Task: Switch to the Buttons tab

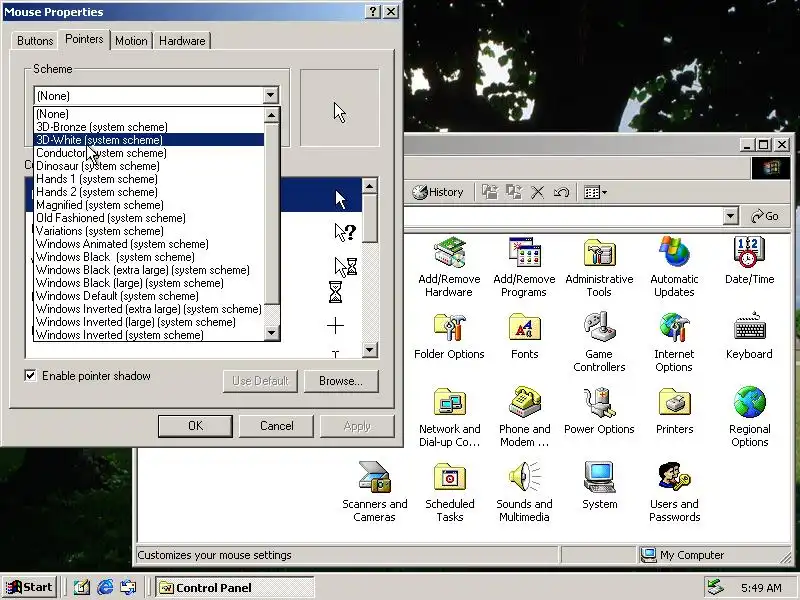Action: [35, 41]
